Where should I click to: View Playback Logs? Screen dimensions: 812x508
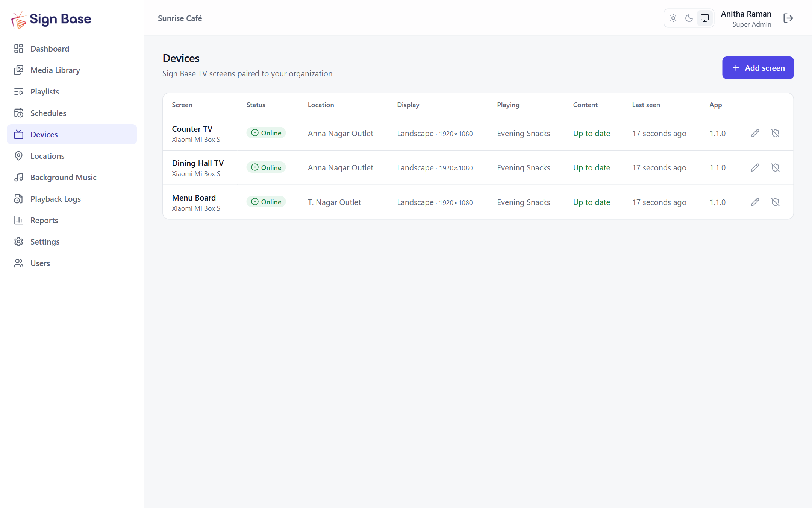[x=72, y=199]
